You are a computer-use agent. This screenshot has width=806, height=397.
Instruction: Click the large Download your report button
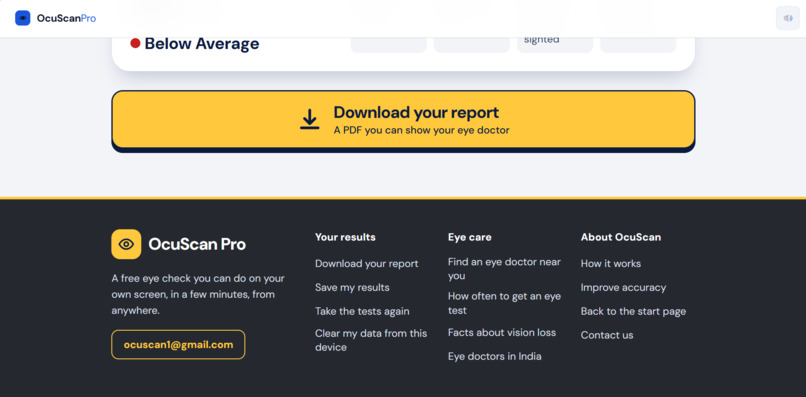pos(403,120)
